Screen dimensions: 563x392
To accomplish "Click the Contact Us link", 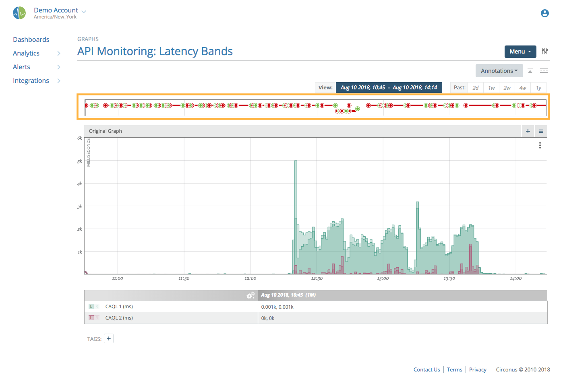I will coord(426,369).
